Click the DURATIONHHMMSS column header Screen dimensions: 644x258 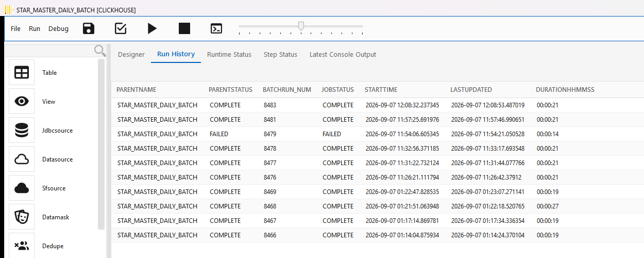(x=565, y=90)
